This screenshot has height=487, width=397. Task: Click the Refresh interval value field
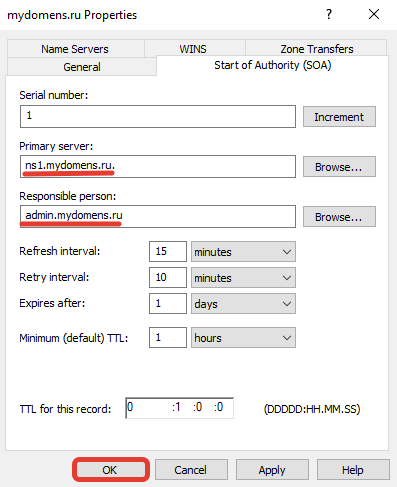coord(168,251)
